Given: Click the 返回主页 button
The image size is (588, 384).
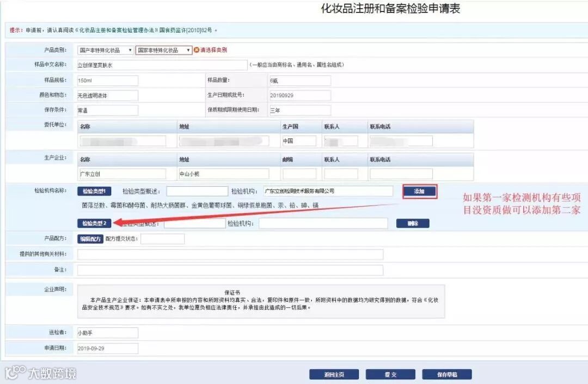Looking at the screenshot, I should coord(334,374).
